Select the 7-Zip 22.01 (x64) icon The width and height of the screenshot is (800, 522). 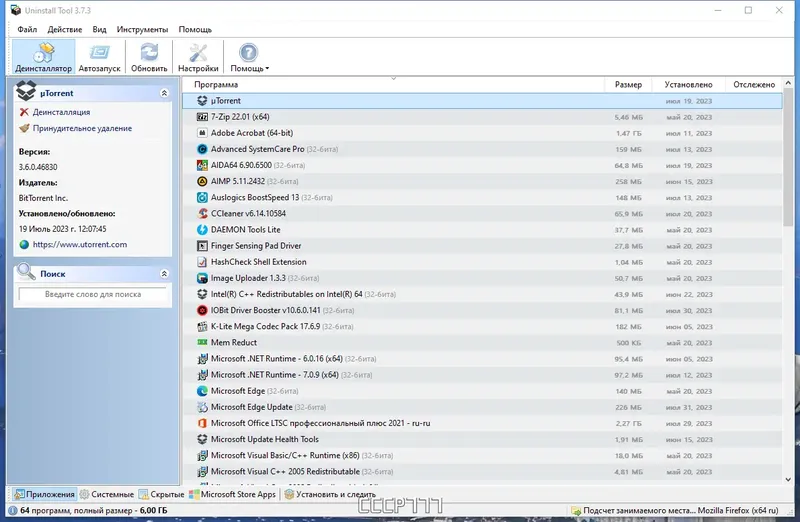click(202, 117)
